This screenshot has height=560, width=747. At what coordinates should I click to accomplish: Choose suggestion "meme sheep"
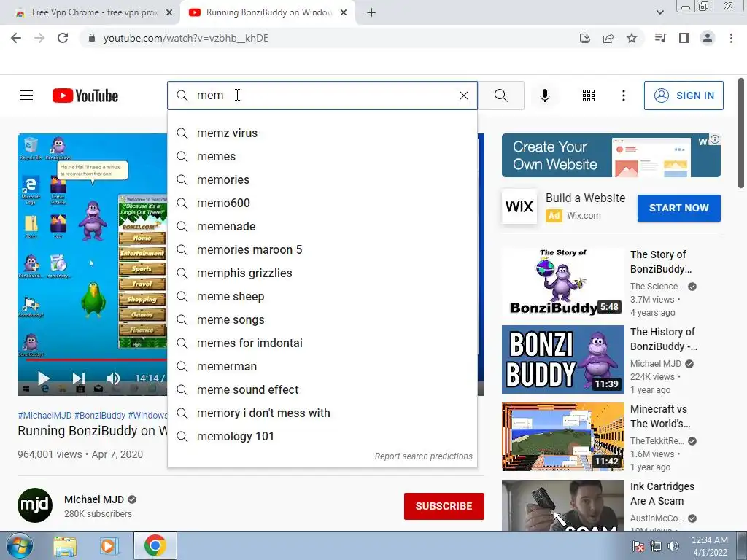coord(322,296)
